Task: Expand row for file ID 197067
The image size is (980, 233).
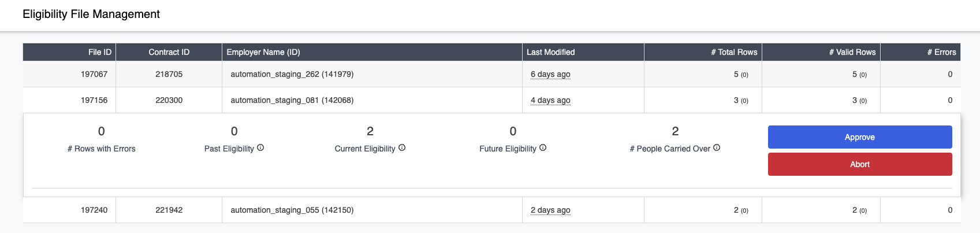Action: tap(491, 74)
